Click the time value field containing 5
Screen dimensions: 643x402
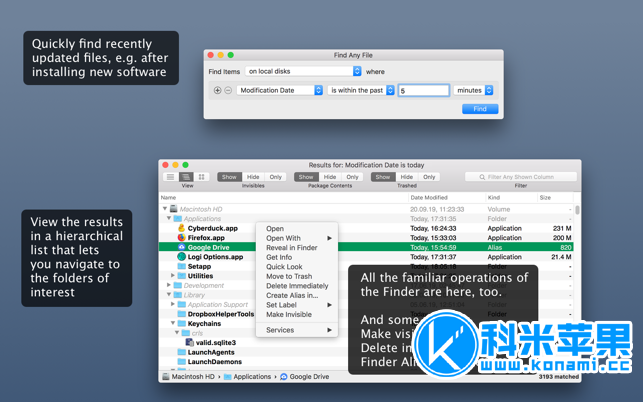(x=424, y=90)
